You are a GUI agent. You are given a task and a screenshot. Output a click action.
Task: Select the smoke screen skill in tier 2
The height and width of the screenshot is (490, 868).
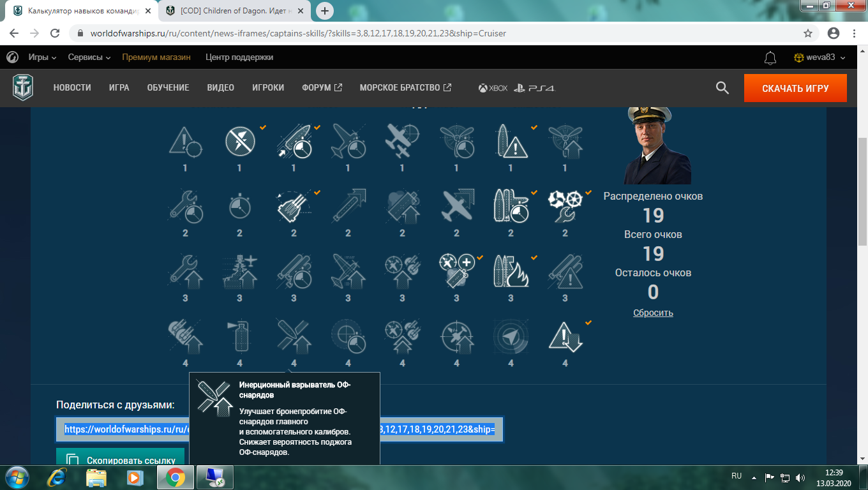(x=402, y=206)
